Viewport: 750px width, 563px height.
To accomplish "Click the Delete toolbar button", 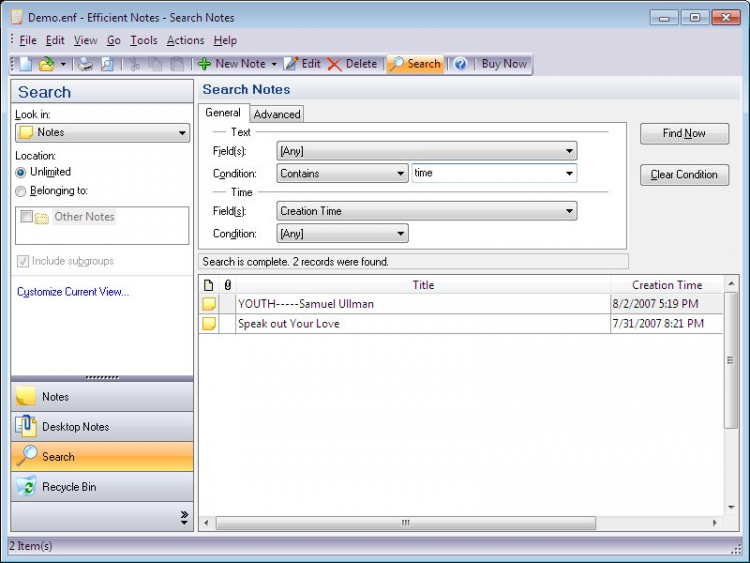I will [353, 64].
